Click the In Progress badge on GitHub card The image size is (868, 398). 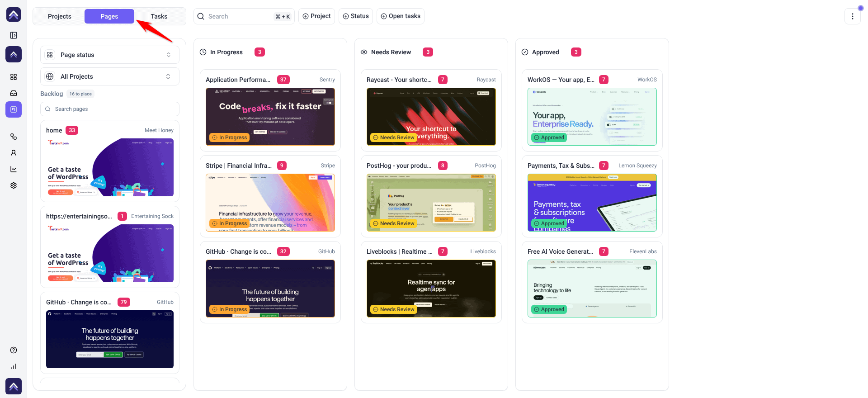[229, 309]
